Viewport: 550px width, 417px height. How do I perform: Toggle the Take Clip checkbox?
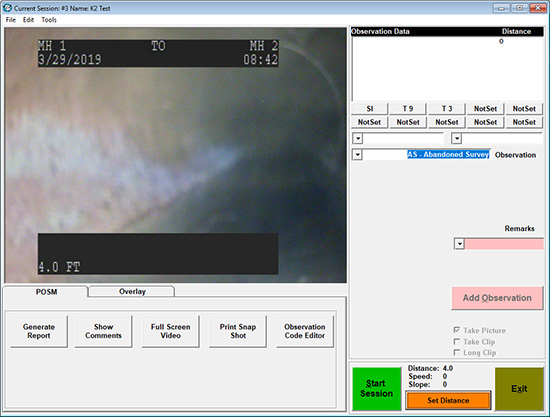(x=457, y=341)
